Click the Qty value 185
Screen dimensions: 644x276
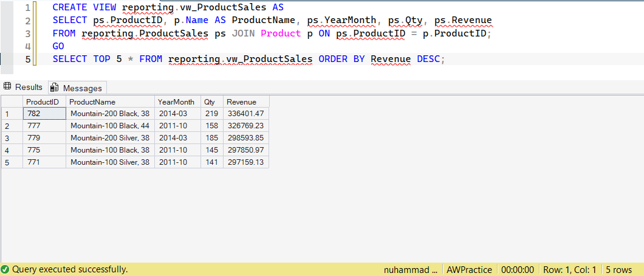pyautogui.click(x=212, y=137)
